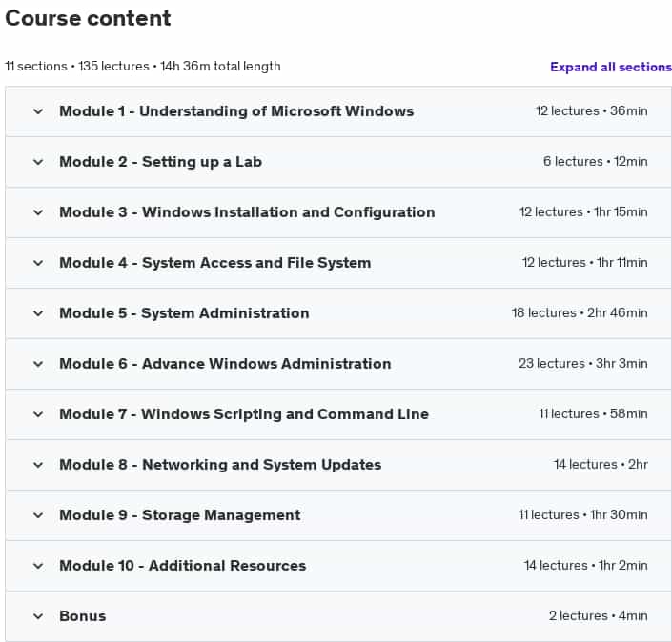Click '12 lectures • 1hr 11min' text
672x642 pixels.
[x=585, y=262]
